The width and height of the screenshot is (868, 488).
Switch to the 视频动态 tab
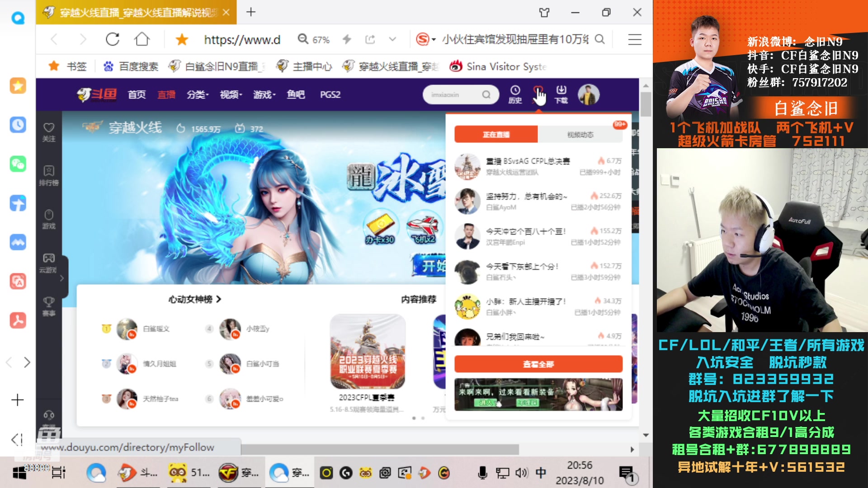581,134
